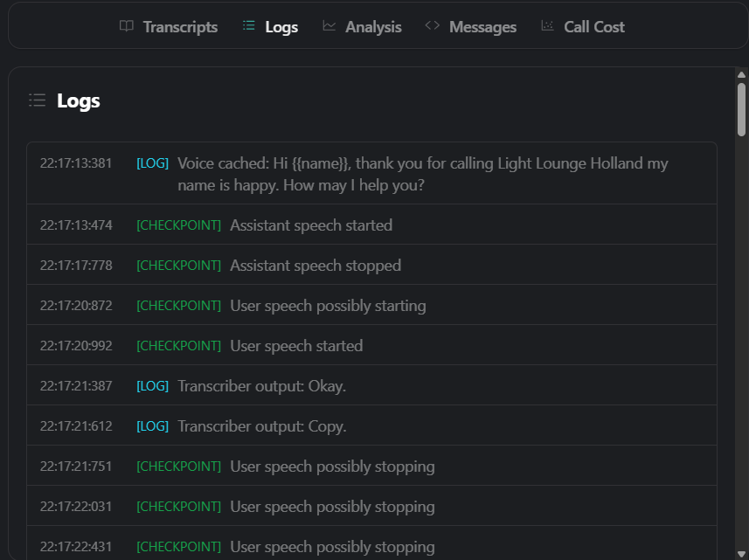The height and width of the screenshot is (560, 749).
Task: Click the scrollbar down arrow
Action: coord(741,554)
